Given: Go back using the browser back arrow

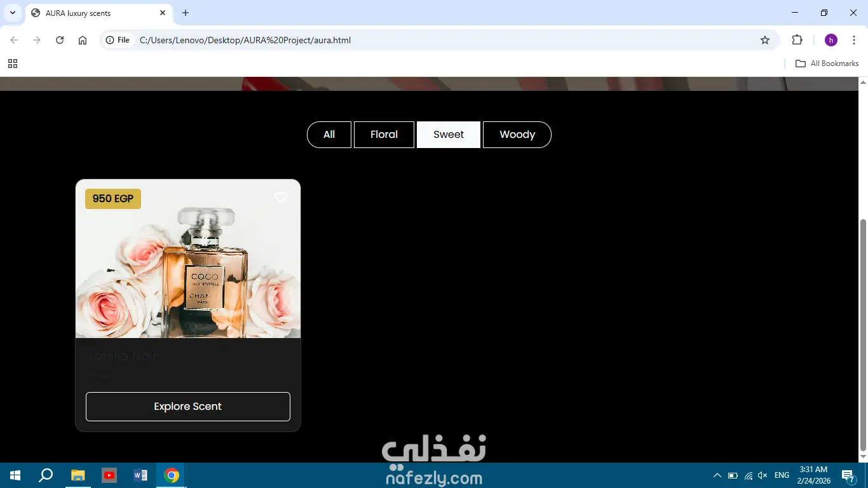Looking at the screenshot, I should [x=14, y=40].
